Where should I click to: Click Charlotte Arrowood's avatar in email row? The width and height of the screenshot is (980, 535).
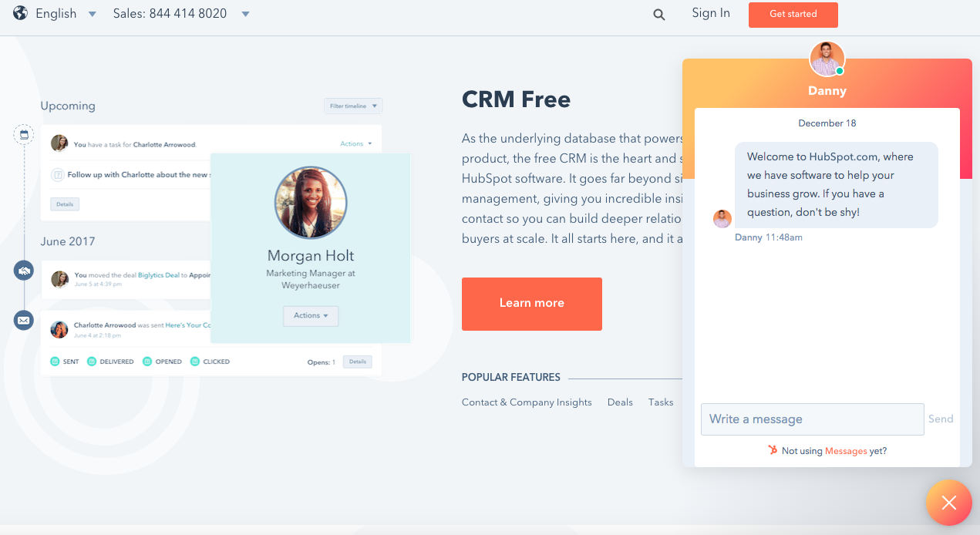click(59, 329)
